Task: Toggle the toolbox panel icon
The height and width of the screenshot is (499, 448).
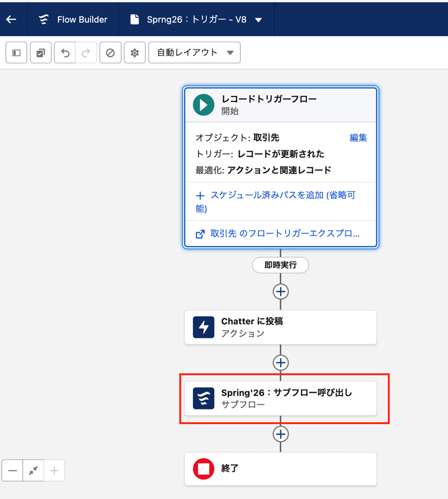Action: pyautogui.click(x=16, y=53)
